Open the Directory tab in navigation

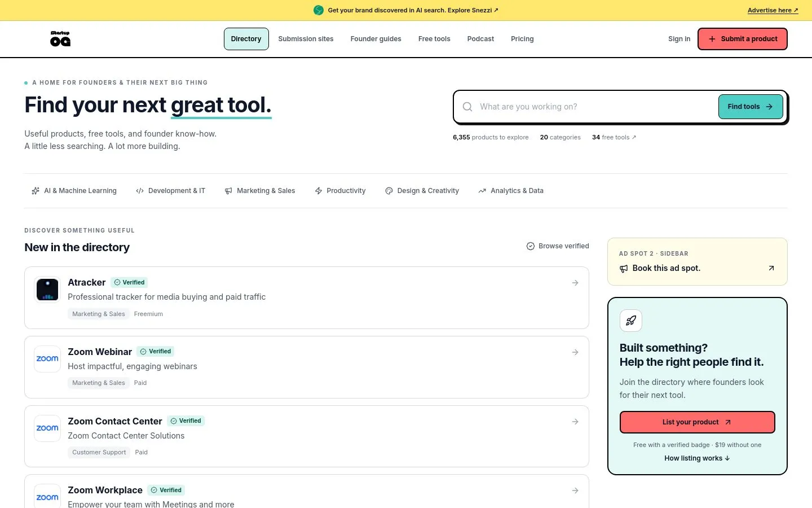click(246, 39)
